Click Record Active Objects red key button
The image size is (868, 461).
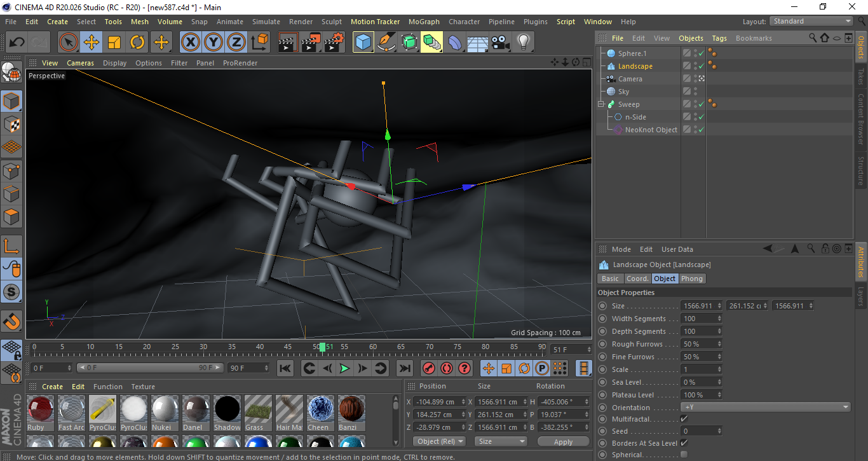click(429, 368)
